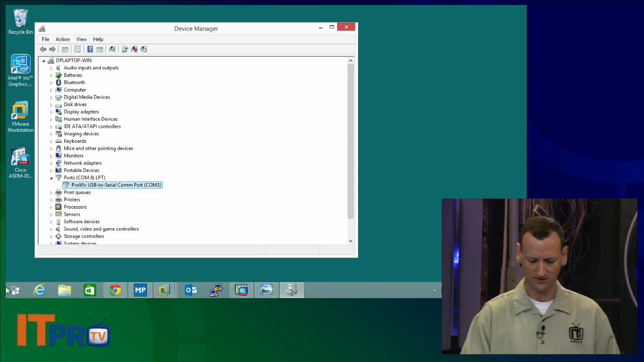Click the Forward arrow in Device Manager toolbar
The image size is (644, 362).
[x=52, y=49]
